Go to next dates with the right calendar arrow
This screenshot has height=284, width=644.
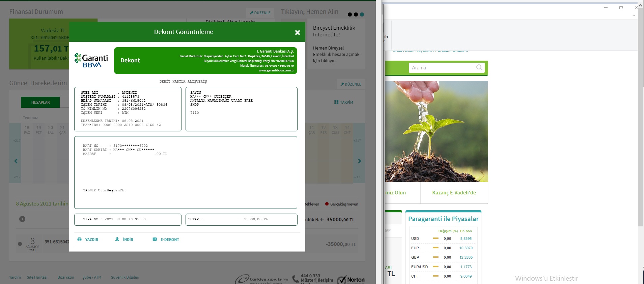(x=359, y=161)
